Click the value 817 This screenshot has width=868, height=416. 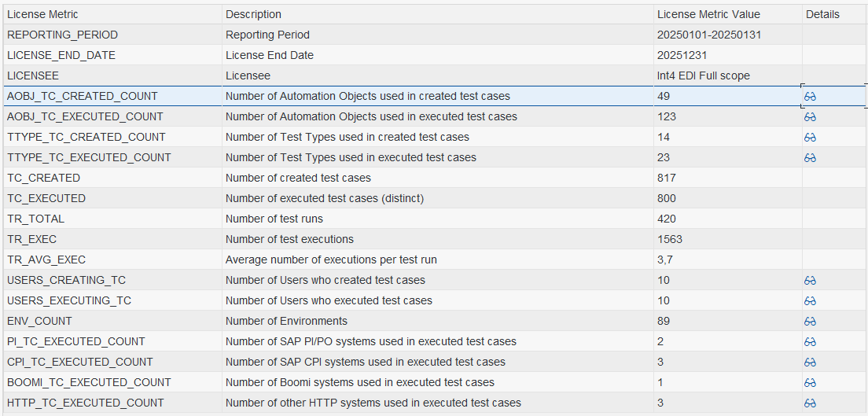click(x=667, y=179)
